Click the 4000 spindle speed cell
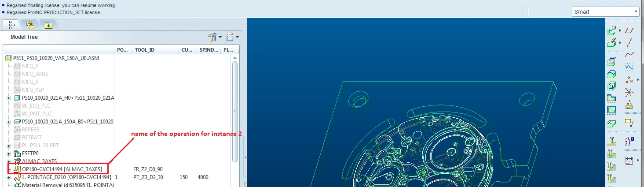This screenshot has width=644, height=187. (203, 177)
